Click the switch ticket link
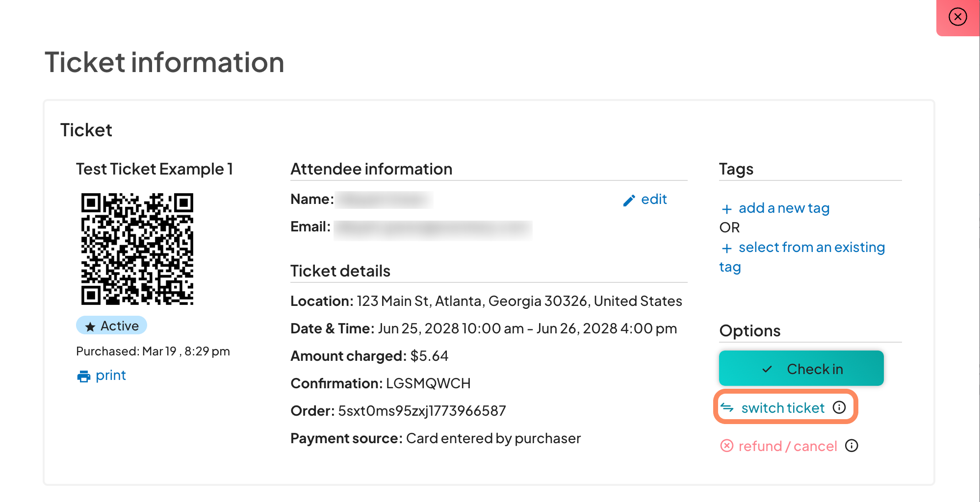Screen dimensions: 980x502 [x=783, y=408]
